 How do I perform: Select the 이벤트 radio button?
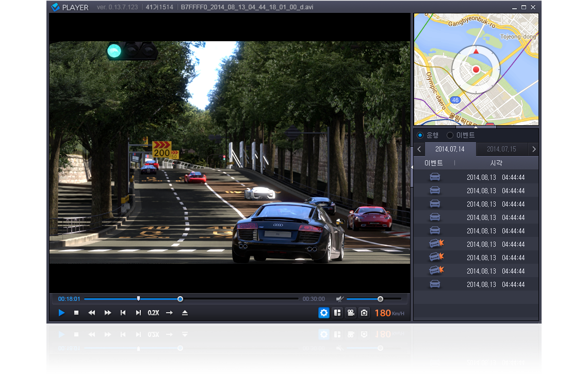tap(450, 135)
